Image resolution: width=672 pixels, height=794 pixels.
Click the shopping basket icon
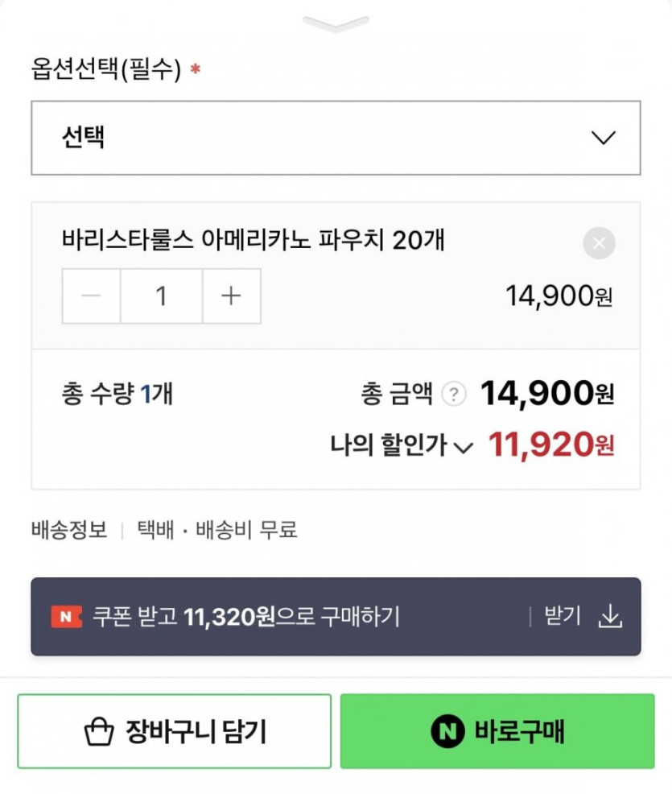99,733
